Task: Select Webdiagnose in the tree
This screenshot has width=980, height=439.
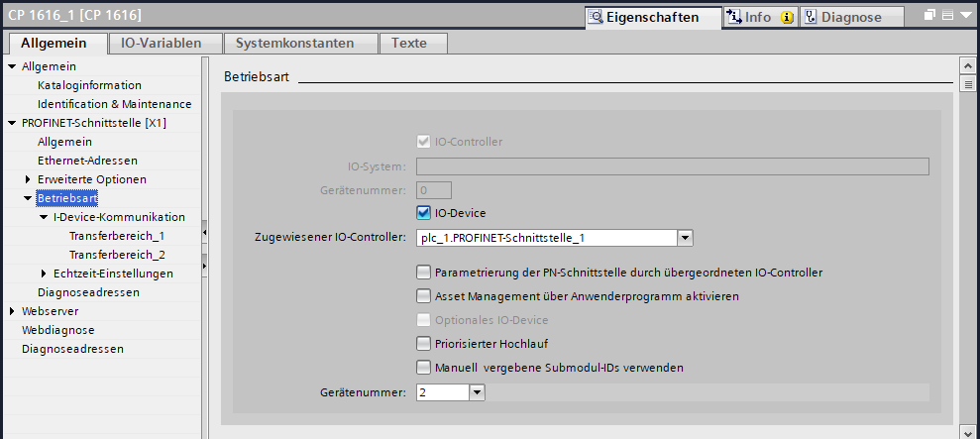Action: point(58,330)
